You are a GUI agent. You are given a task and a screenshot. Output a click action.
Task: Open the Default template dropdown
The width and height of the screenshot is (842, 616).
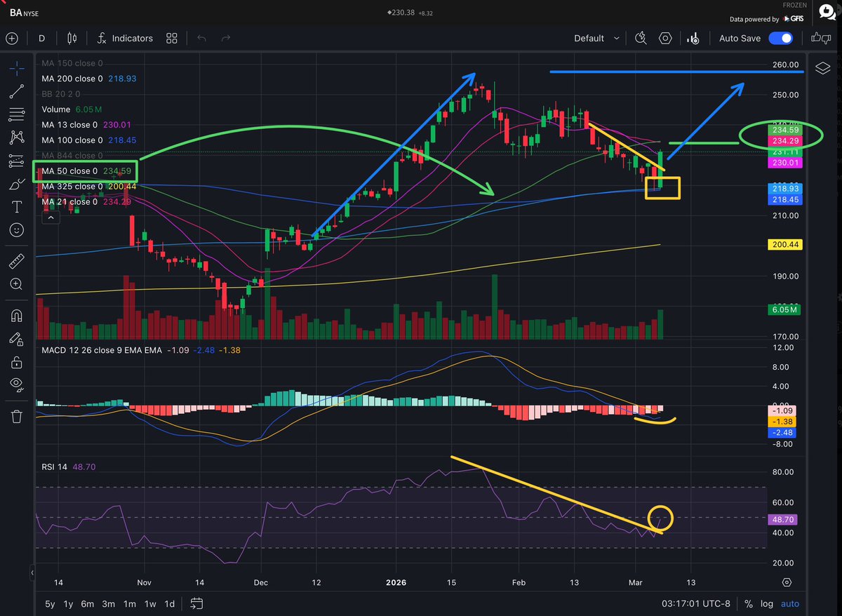click(x=596, y=39)
